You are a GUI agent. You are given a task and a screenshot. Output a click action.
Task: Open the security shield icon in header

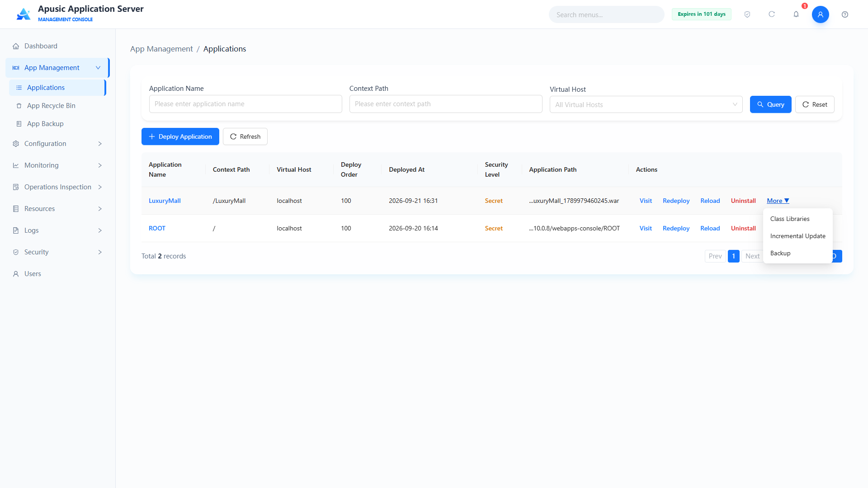[747, 14]
